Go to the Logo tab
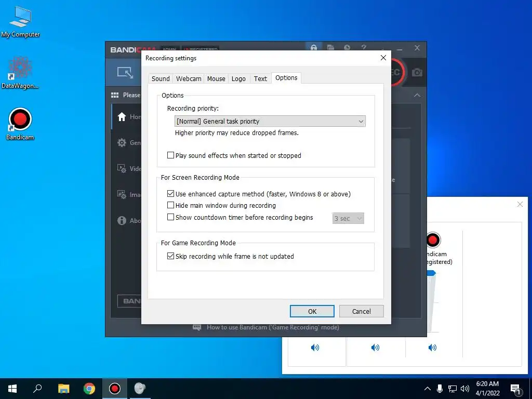 tap(238, 79)
